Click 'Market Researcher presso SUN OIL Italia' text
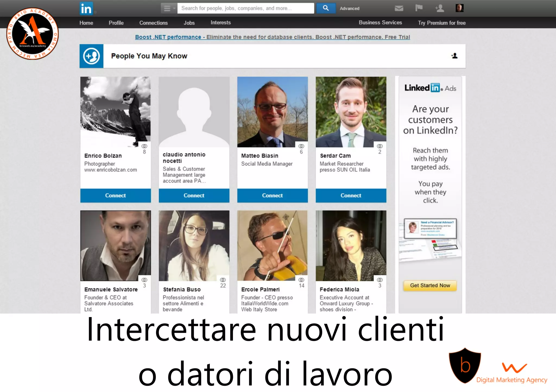This screenshot has height=392, width=556. (x=345, y=167)
